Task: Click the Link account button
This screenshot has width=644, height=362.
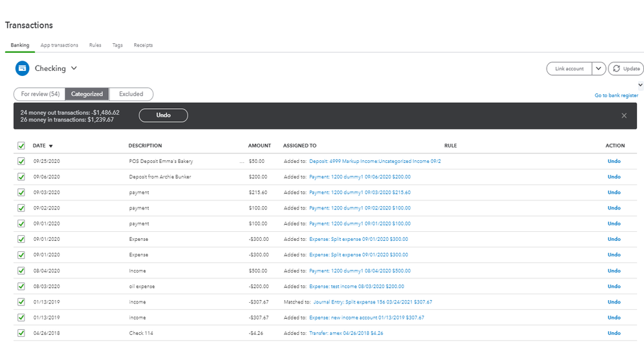Action: coord(569,69)
